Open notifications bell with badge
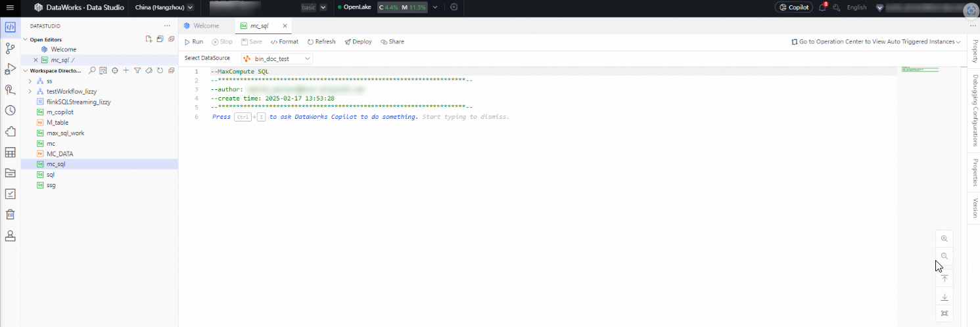This screenshot has height=327, width=980. (823, 7)
